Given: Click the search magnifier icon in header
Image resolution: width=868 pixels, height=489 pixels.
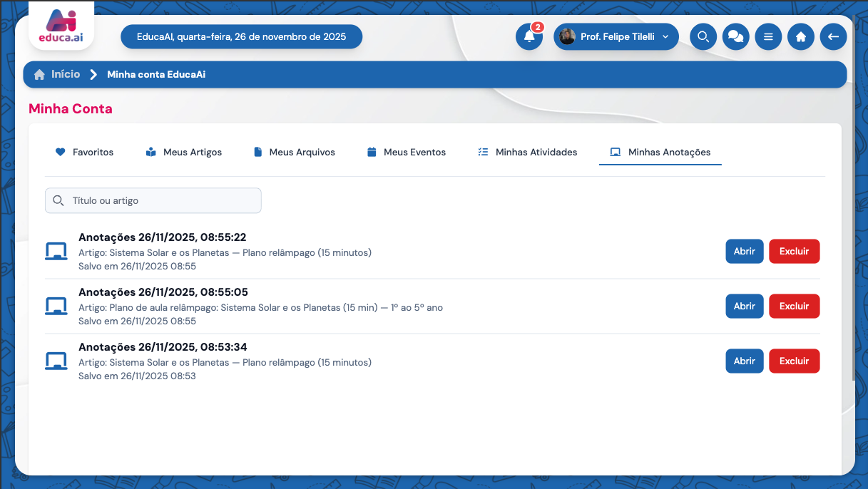Looking at the screenshot, I should point(703,37).
